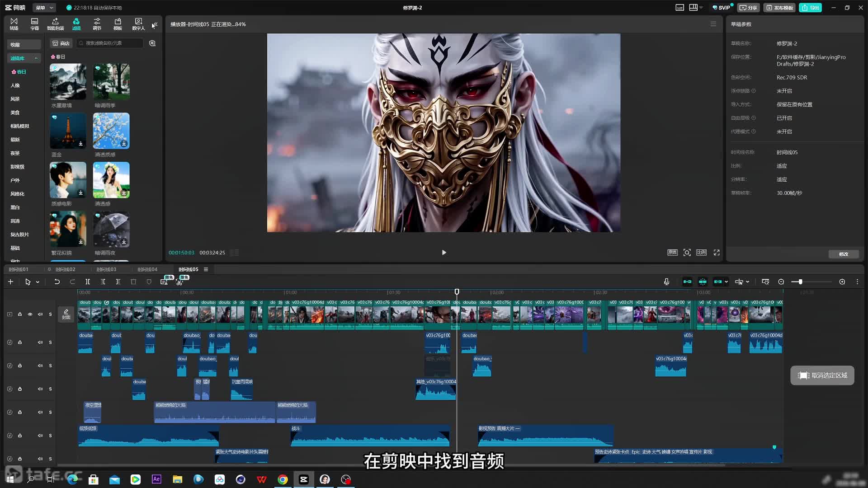Open the 字幕 (captions) panel
This screenshot has width=868, height=488.
click(34, 24)
